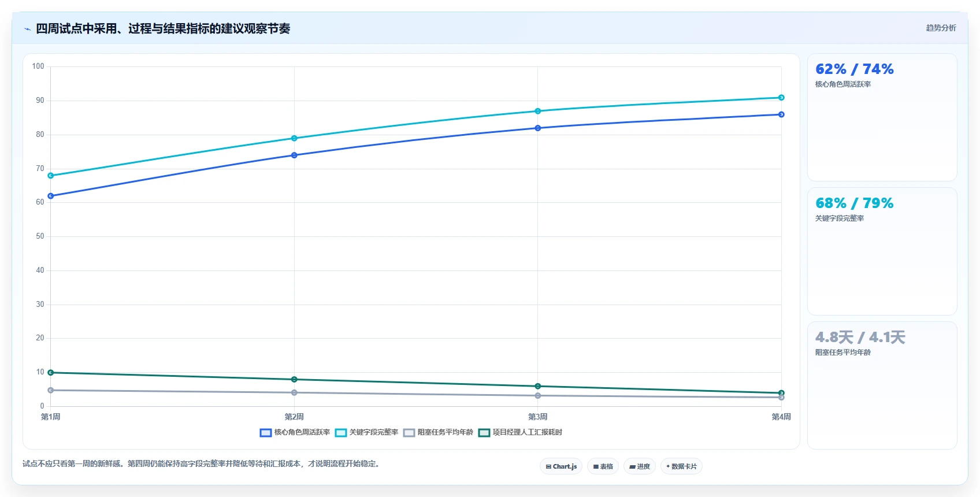
Task: Click the title 四周试点中采用、过程与结果指标的建议观察节奏
Action: pos(163,29)
